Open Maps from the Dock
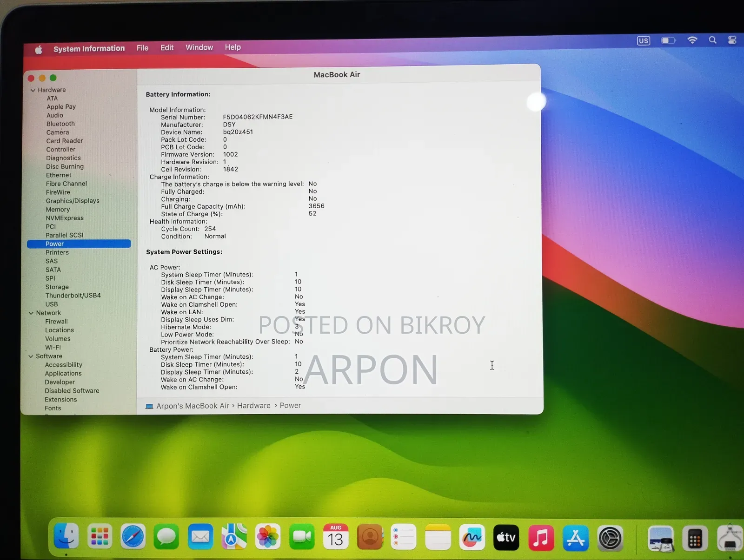The width and height of the screenshot is (744, 560). coord(234,537)
